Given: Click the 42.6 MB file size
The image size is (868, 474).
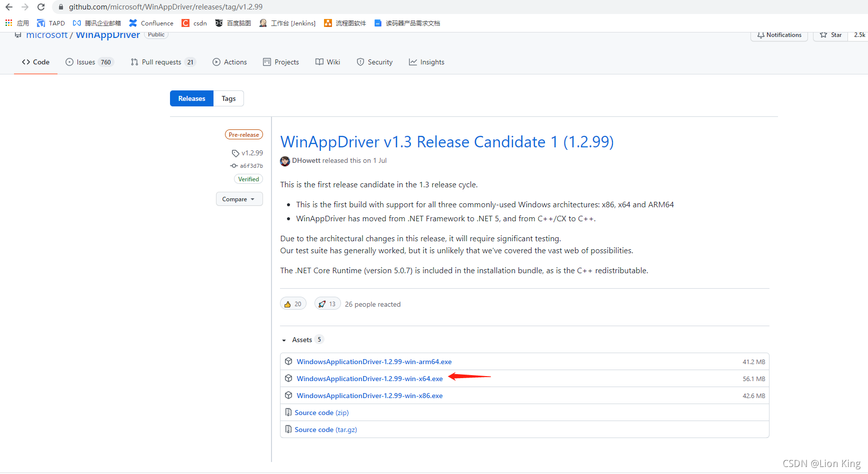Looking at the screenshot, I should [754, 396].
